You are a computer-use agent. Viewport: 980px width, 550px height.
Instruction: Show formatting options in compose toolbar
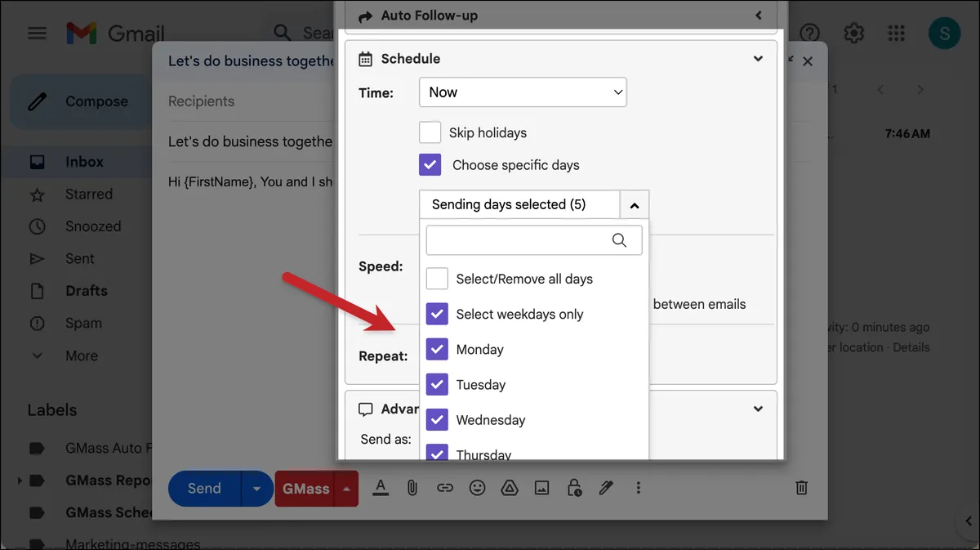(381, 488)
